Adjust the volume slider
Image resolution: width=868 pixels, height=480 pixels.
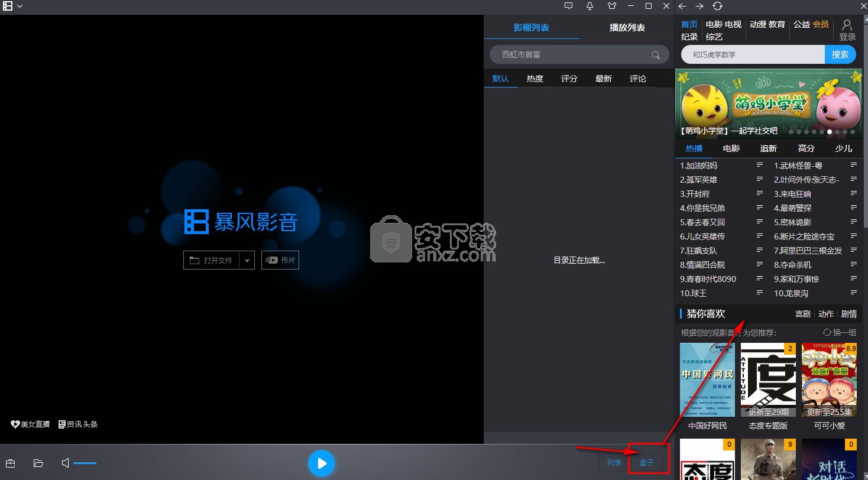[90, 463]
